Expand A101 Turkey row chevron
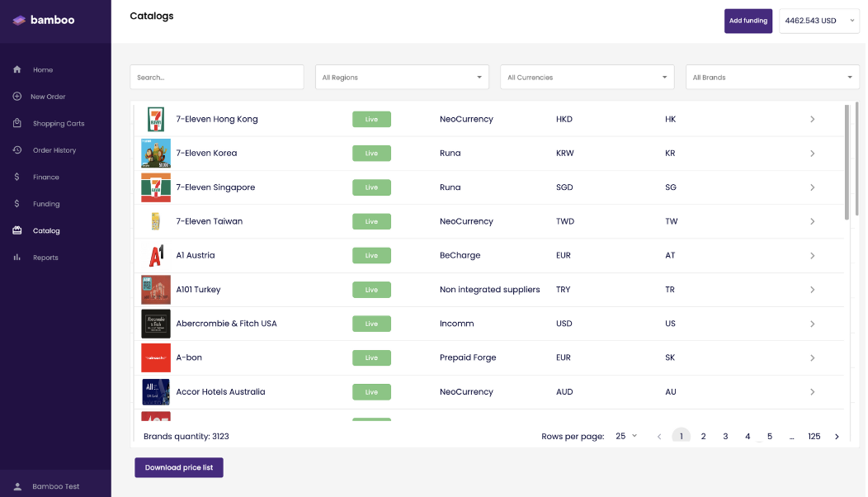This screenshot has height=497, width=868. (x=812, y=290)
